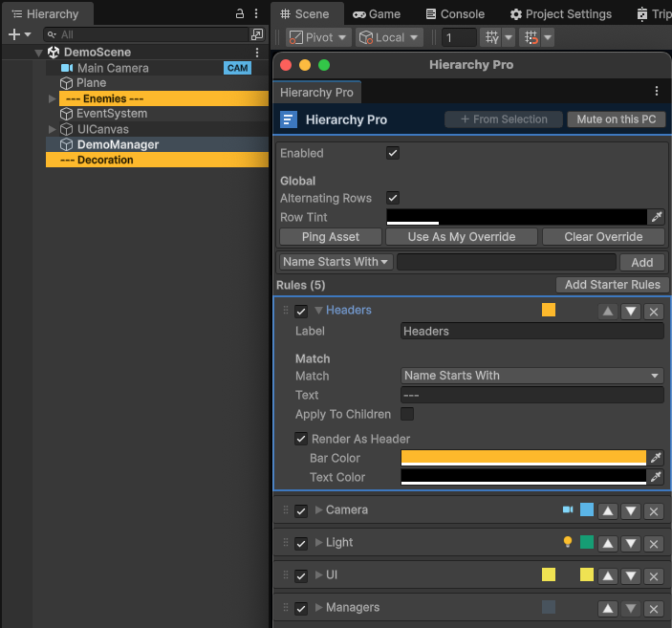Collapse the DemoScene tree arrow
Screen dimensions: 672x628
point(38,53)
